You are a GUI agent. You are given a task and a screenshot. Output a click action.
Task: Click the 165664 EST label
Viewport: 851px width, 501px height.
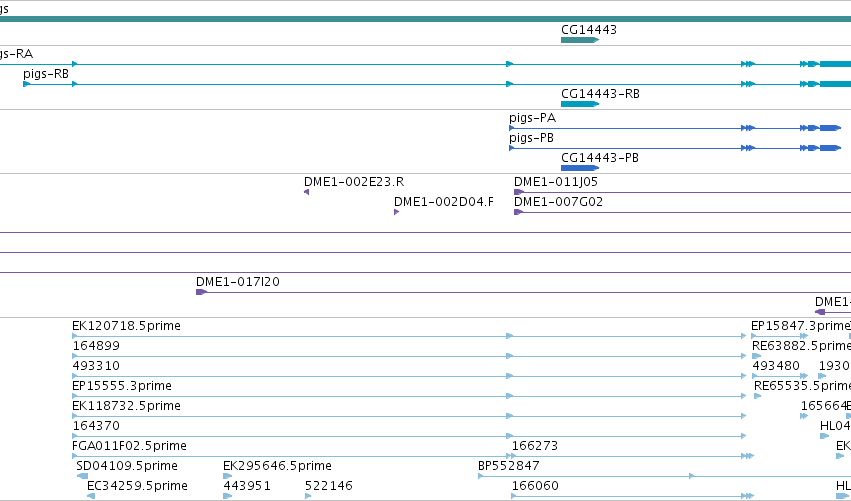point(823,406)
